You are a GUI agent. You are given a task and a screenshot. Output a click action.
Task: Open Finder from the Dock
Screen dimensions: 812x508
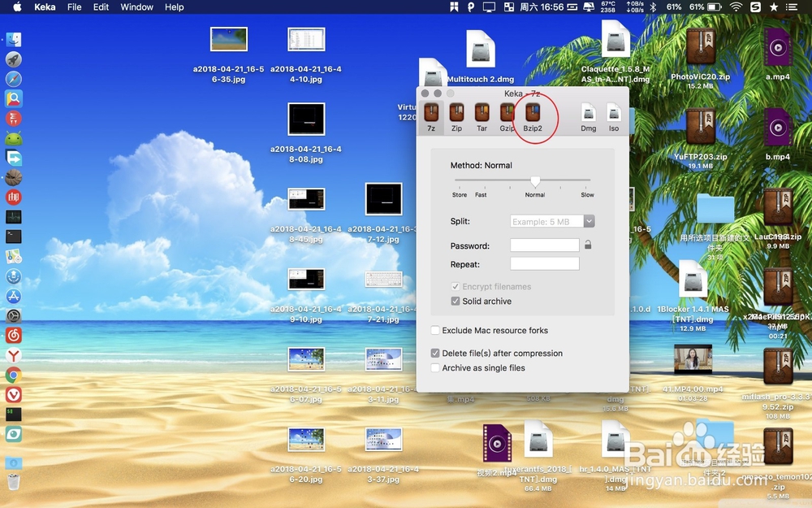(x=14, y=39)
